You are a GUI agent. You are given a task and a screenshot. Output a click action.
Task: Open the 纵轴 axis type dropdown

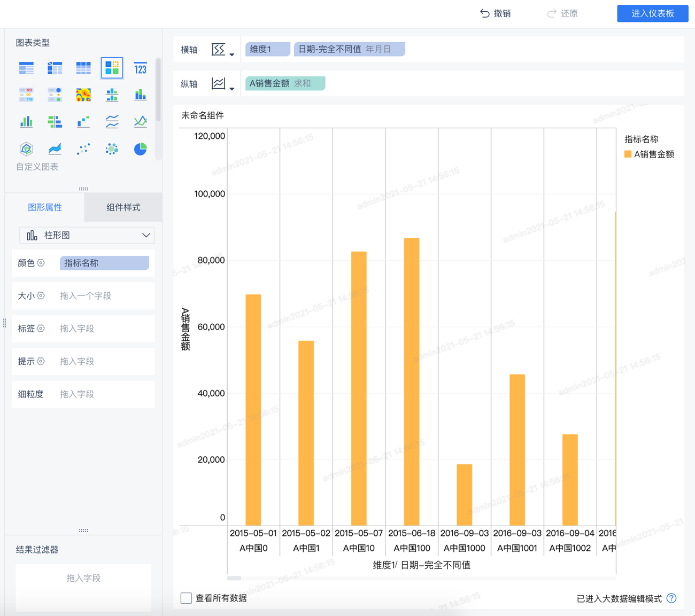[223, 83]
